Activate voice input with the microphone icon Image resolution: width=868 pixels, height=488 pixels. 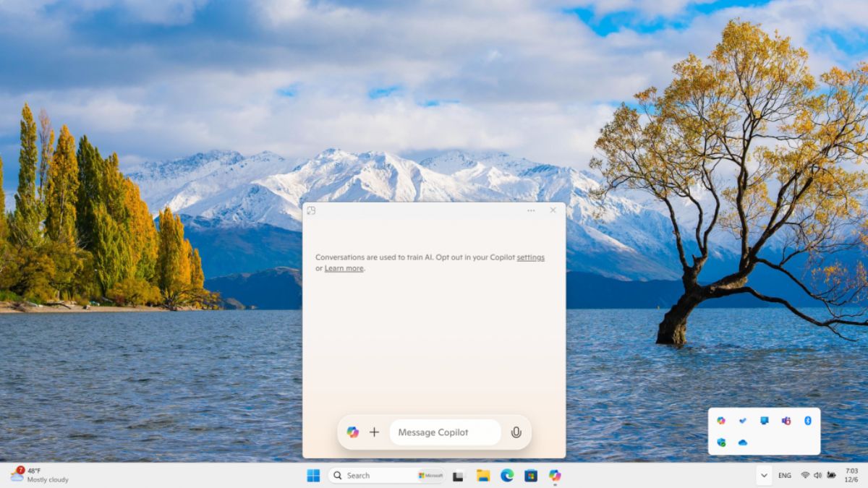click(x=516, y=432)
